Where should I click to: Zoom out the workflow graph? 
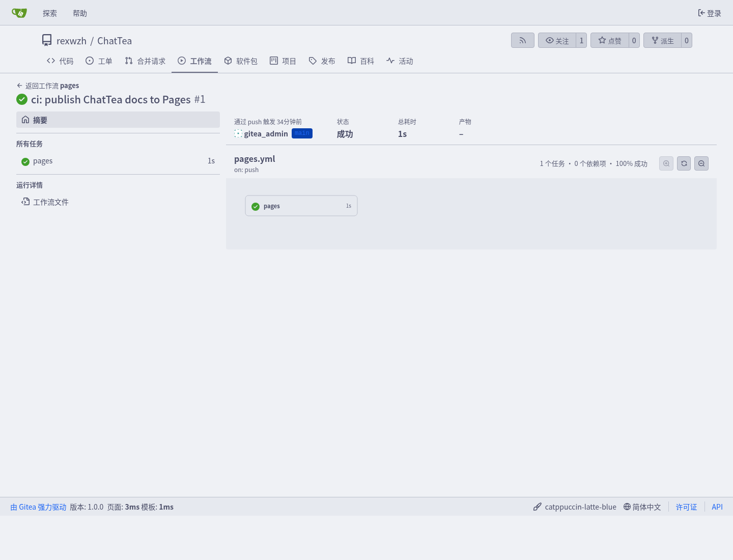click(701, 163)
